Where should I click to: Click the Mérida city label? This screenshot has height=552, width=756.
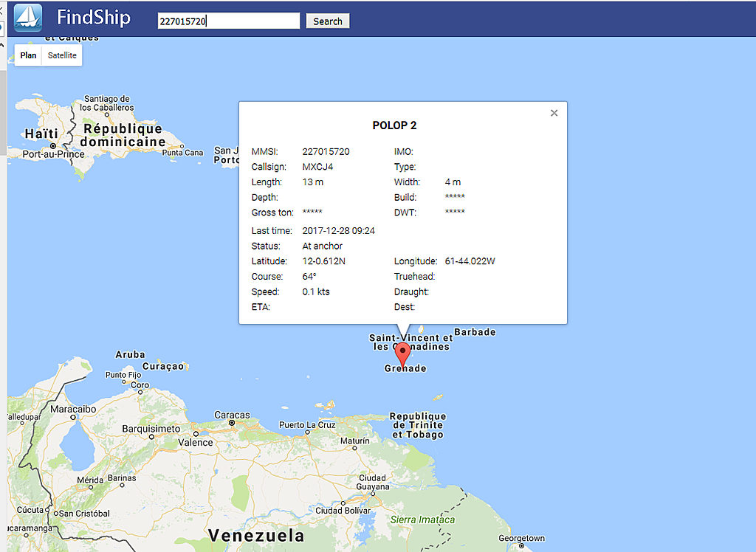(90, 480)
